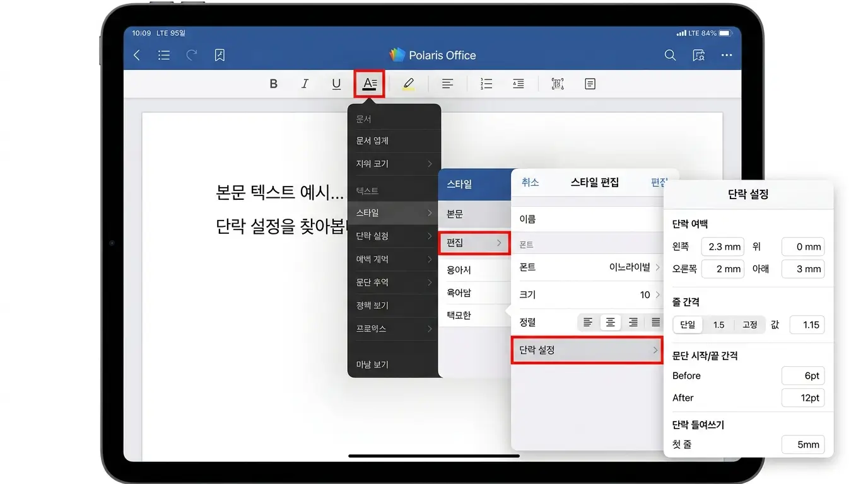This screenshot has height=484, width=868.
Task: Set 정렬 to center align
Action: tap(611, 322)
